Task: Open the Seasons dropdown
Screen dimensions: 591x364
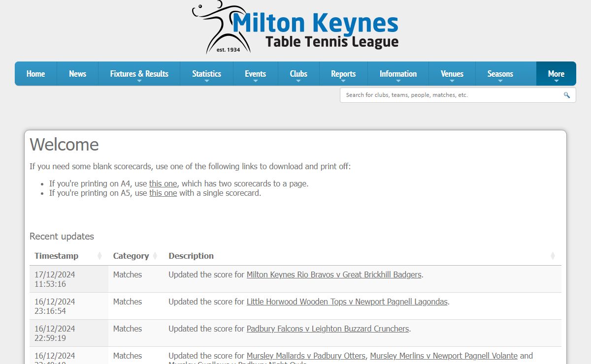Action: tap(500, 74)
